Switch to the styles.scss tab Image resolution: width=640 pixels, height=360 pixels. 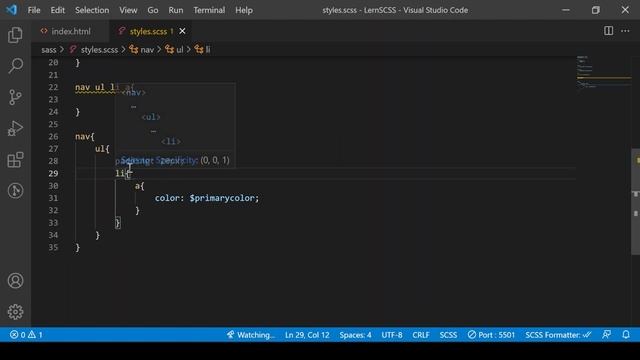click(148, 31)
